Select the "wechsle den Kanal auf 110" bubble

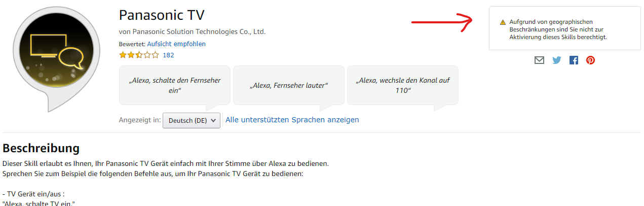pos(402,85)
